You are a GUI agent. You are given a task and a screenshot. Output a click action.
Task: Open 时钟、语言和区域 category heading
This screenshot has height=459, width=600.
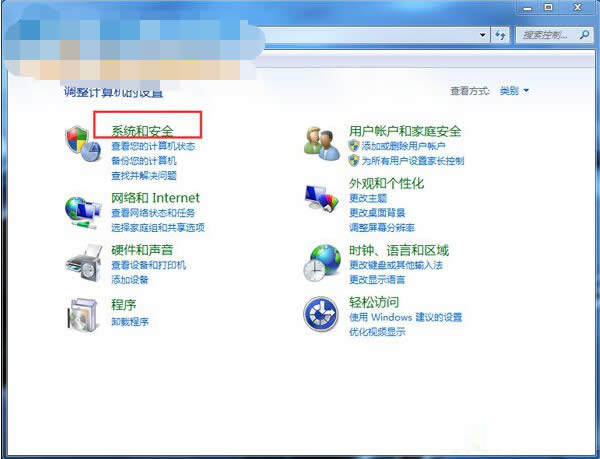tap(399, 251)
